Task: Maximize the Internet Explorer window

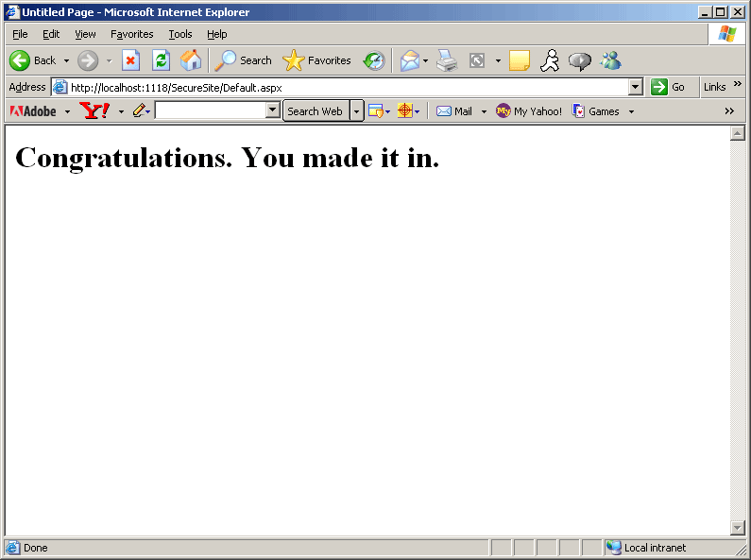Action: coord(721,12)
